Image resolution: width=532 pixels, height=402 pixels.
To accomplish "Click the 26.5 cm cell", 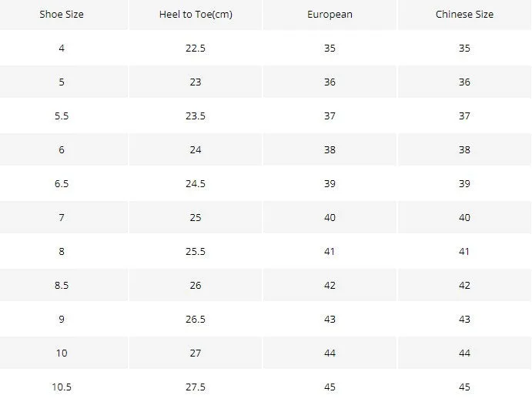I will click(x=196, y=320).
